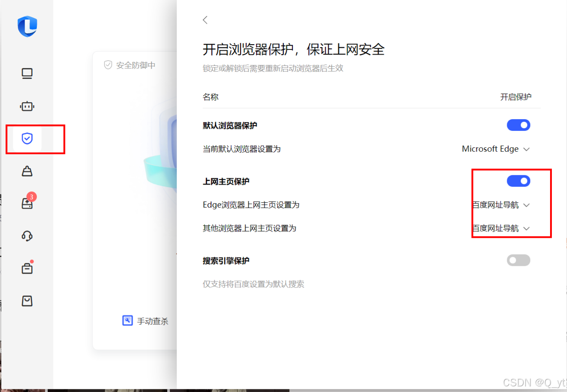The height and width of the screenshot is (392, 567).
Task: Open the shopping bag store icon
Action: pos(27,301)
